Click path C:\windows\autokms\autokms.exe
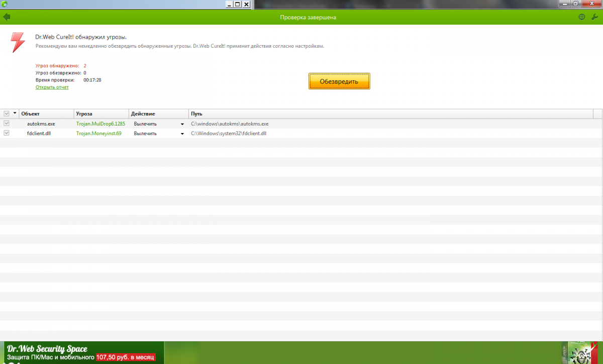Viewport: 603px width, 364px height. coord(230,124)
